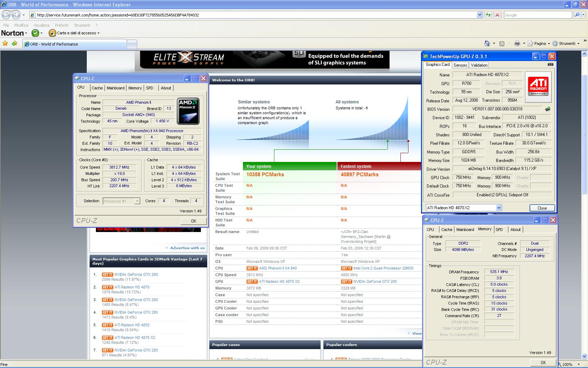Open the address bar history dropdown
The width and height of the screenshot is (588, 368).
click(479, 15)
